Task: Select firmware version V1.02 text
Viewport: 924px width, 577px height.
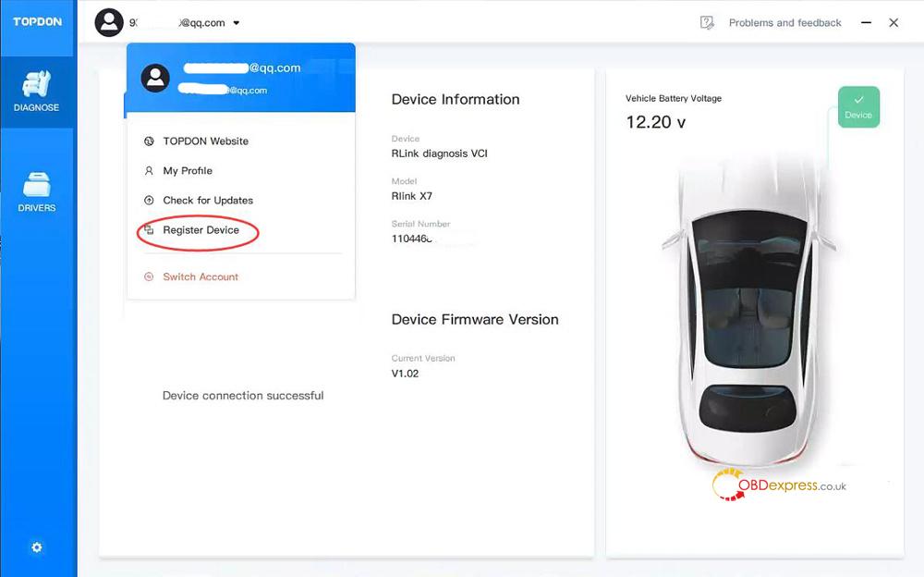Action: pos(405,374)
